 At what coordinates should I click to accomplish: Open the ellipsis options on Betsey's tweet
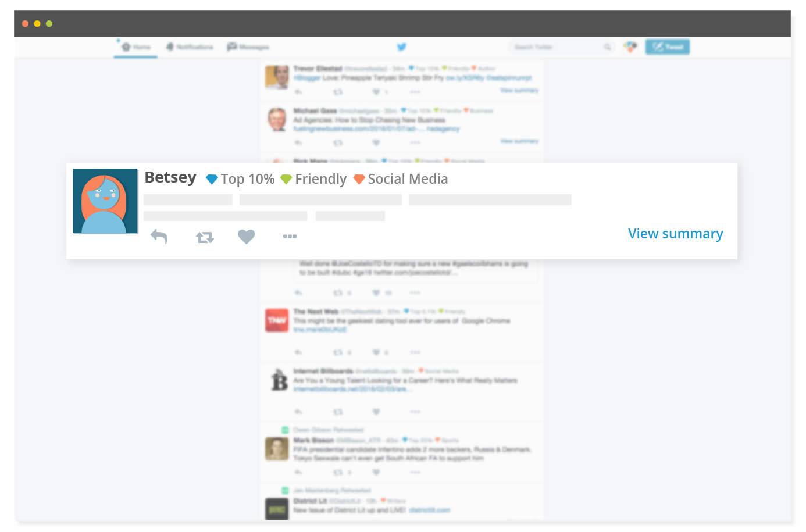point(290,236)
